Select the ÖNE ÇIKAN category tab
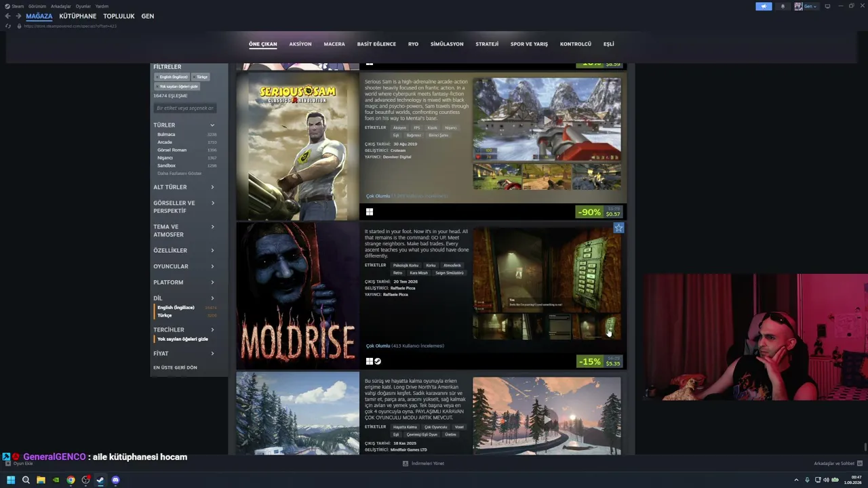Image resolution: width=868 pixels, height=488 pixels. coord(263,44)
